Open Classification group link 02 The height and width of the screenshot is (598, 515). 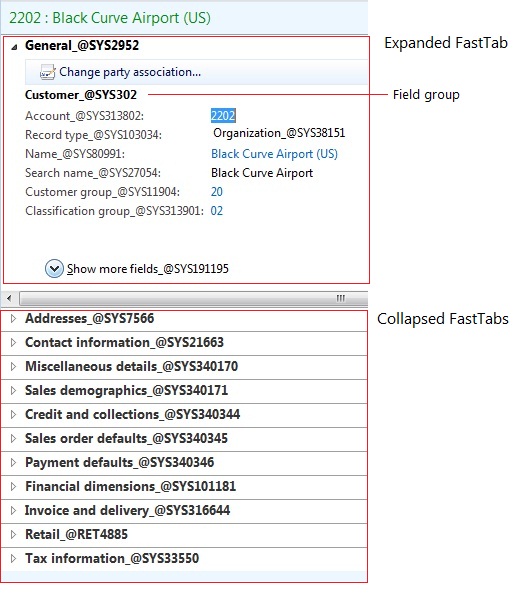point(217,211)
